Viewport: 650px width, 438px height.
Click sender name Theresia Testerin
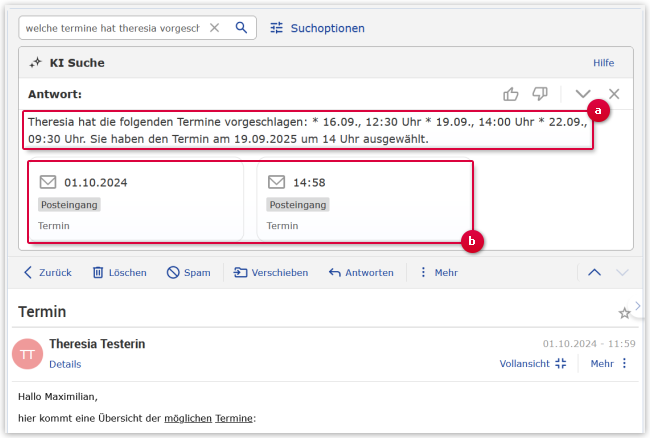tap(97, 344)
